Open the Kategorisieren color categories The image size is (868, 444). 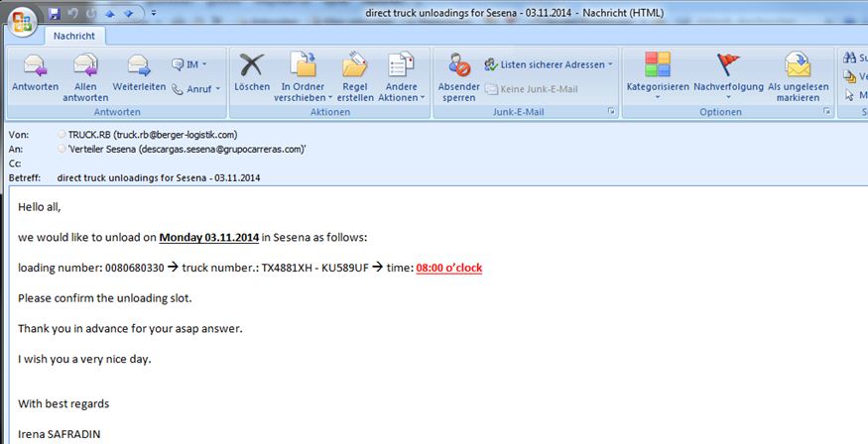[658, 74]
